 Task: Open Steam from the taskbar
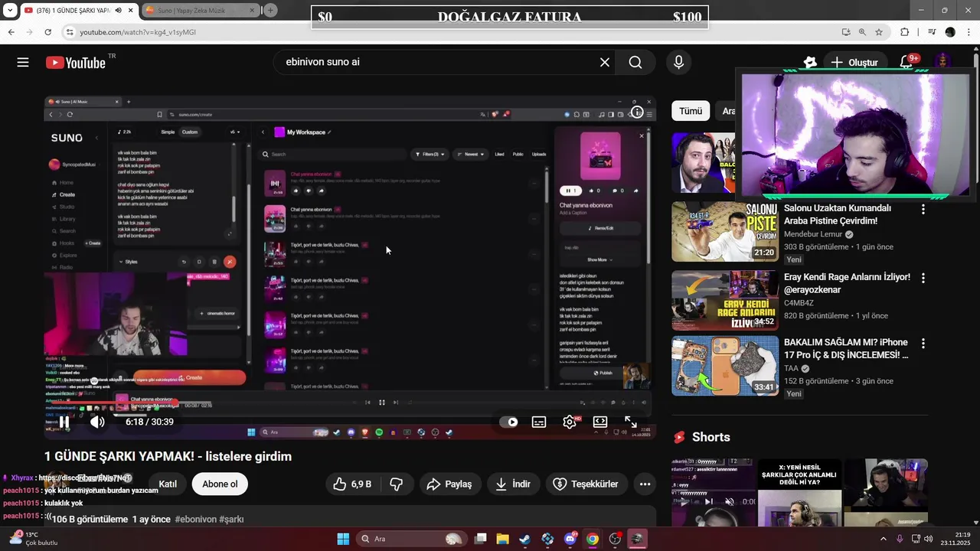524,539
